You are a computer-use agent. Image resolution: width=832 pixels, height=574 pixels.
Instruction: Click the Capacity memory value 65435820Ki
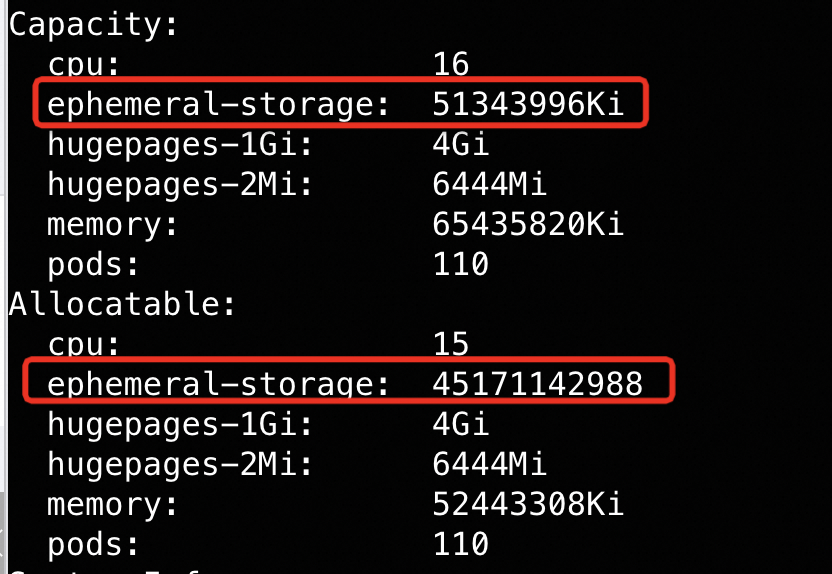(528, 224)
